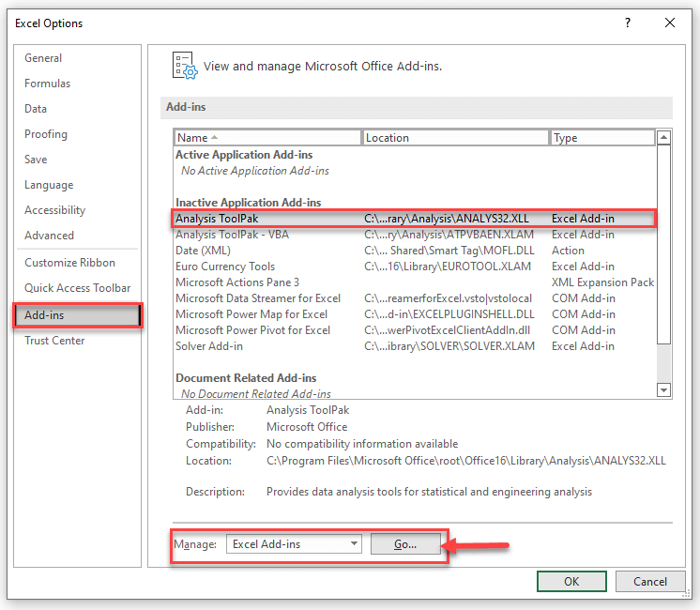700x610 pixels.
Task: Open the Manage Excel Add-ins dropdown
Action: coord(294,544)
